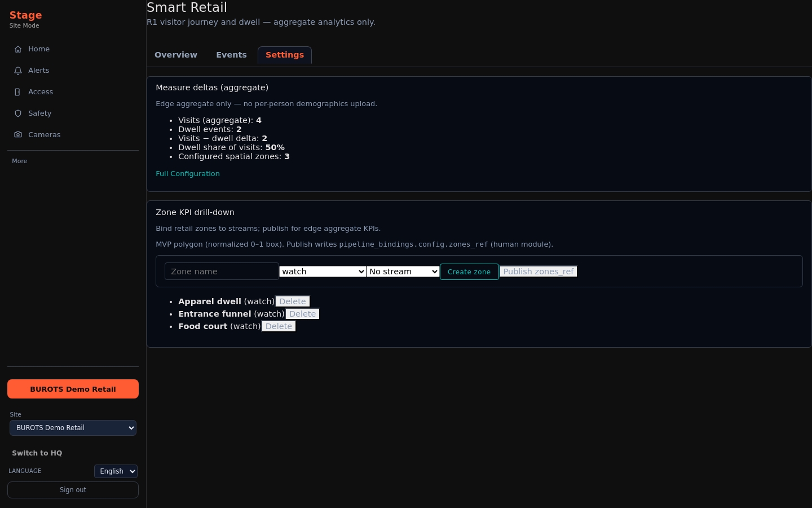The image size is (812, 508).
Task: Click the Publish zones_ref button
Action: click(539, 271)
